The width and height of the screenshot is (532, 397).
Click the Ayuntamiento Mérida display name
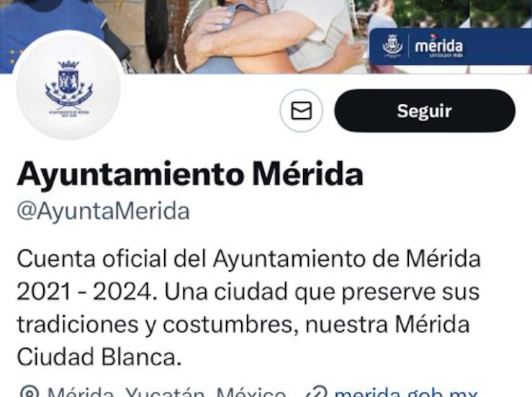tap(190, 174)
